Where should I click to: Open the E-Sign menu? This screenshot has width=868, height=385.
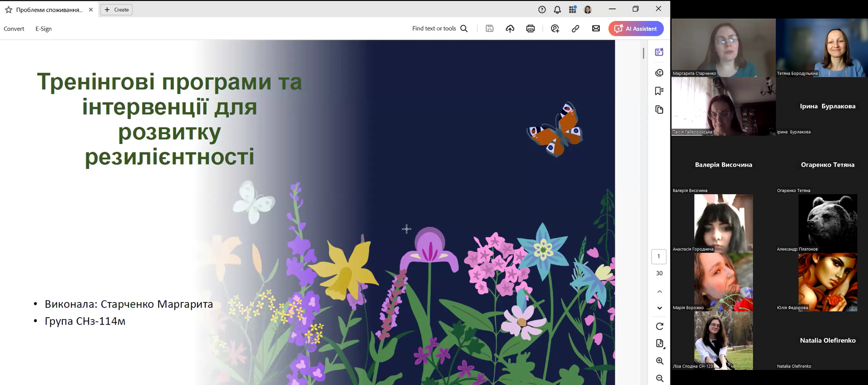(43, 29)
